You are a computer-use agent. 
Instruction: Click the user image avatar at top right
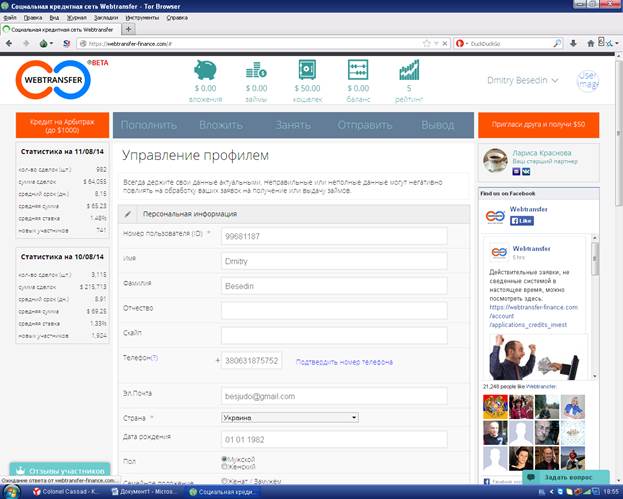(588, 81)
